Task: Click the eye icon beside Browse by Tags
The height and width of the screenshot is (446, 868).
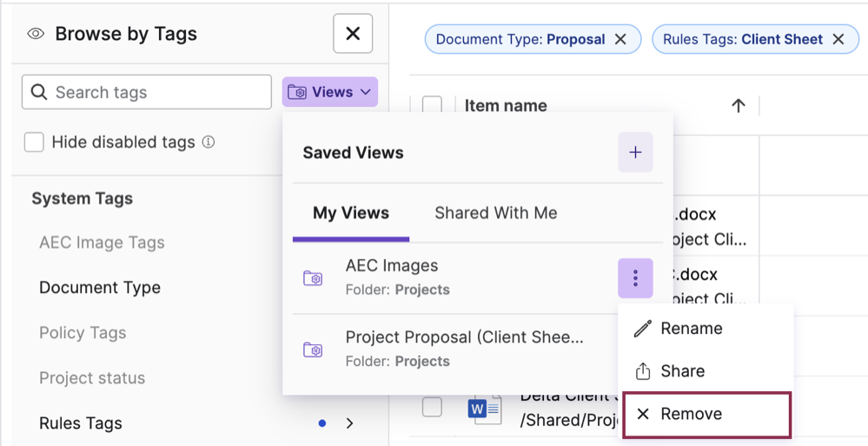Action: point(36,34)
